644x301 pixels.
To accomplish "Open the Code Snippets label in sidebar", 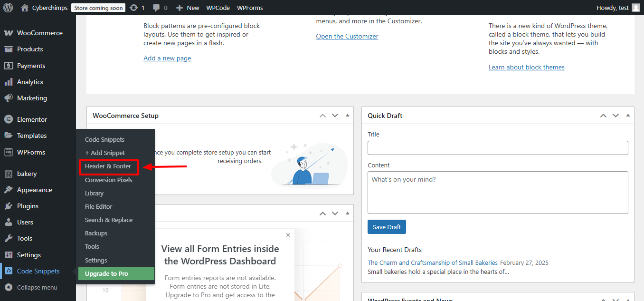I will tap(38, 271).
